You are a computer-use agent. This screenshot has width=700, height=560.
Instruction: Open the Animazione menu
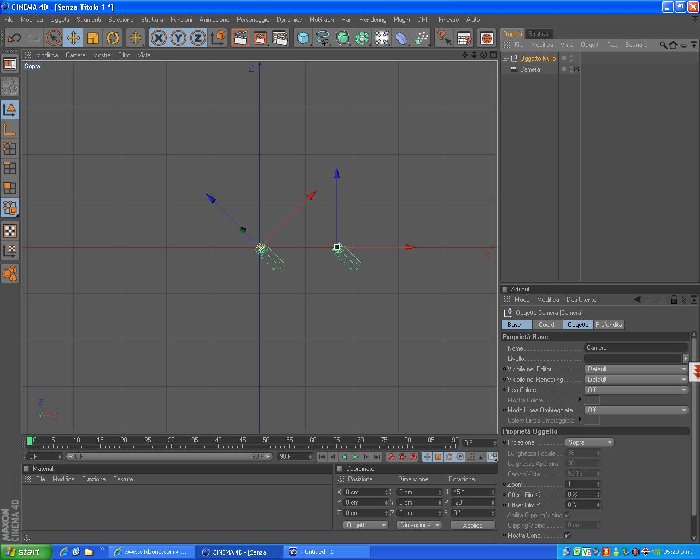click(214, 20)
